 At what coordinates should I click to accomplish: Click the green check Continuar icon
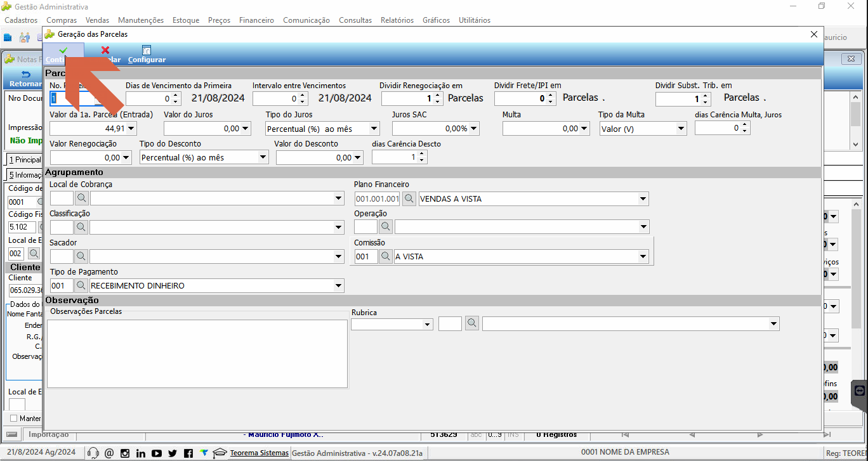coord(63,50)
